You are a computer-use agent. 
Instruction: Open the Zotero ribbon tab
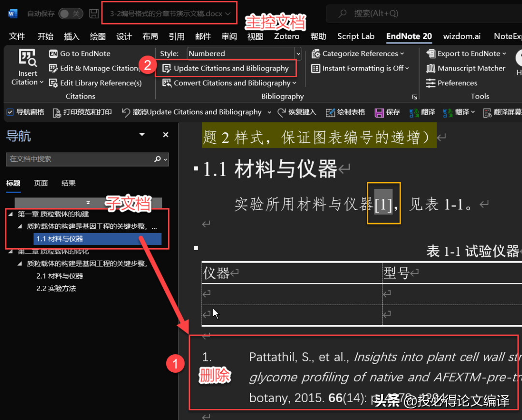[287, 36]
